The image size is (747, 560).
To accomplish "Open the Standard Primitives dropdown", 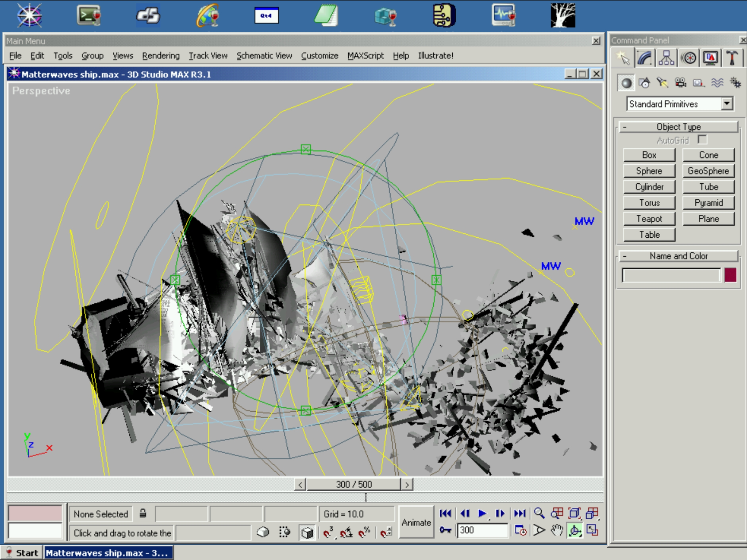I will pyautogui.click(x=727, y=104).
